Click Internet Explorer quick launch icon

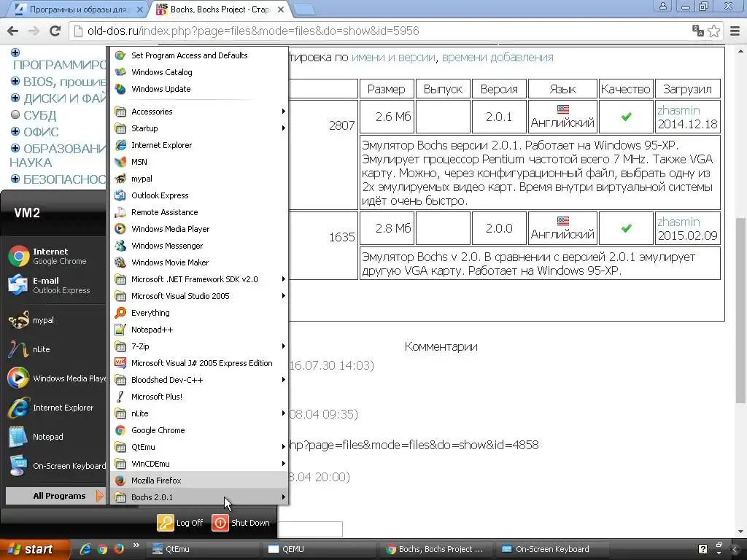86,549
